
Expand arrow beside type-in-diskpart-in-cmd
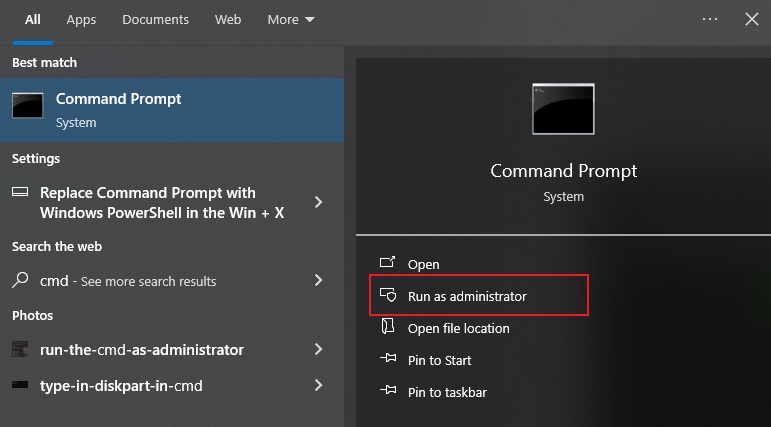click(x=319, y=385)
